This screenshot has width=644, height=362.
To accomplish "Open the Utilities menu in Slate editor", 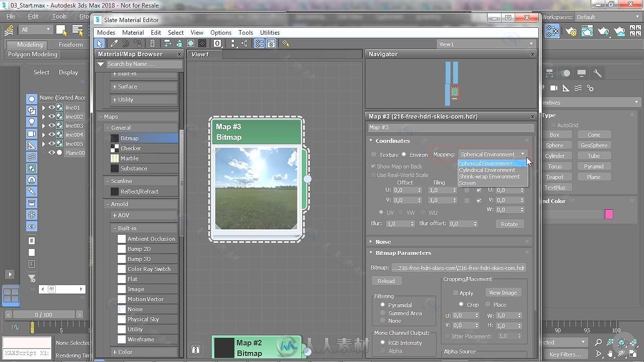I will coord(270,32).
